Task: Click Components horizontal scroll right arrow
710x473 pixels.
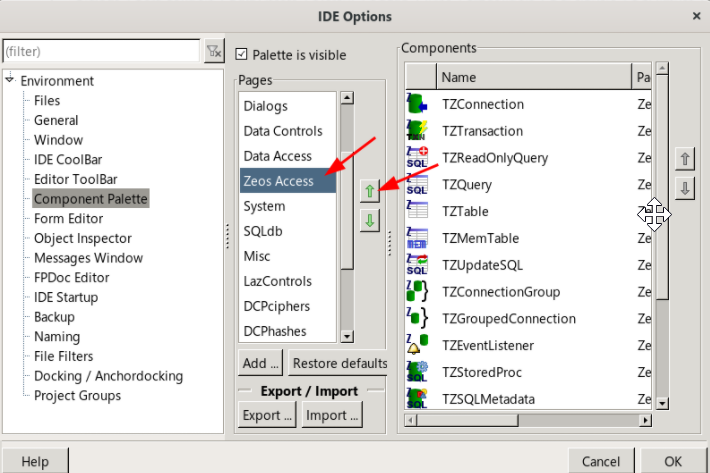Action: (646, 420)
